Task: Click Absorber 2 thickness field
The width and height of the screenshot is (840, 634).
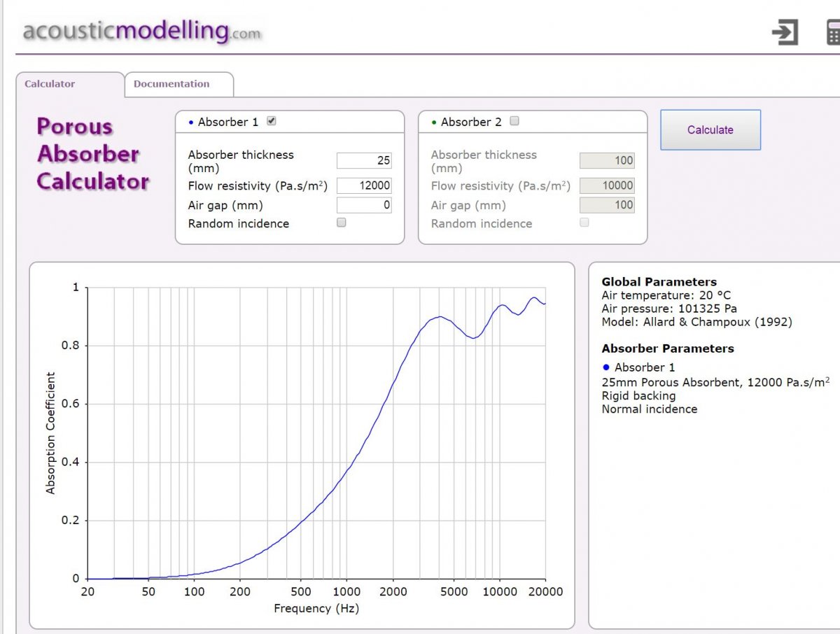Action: (x=607, y=160)
